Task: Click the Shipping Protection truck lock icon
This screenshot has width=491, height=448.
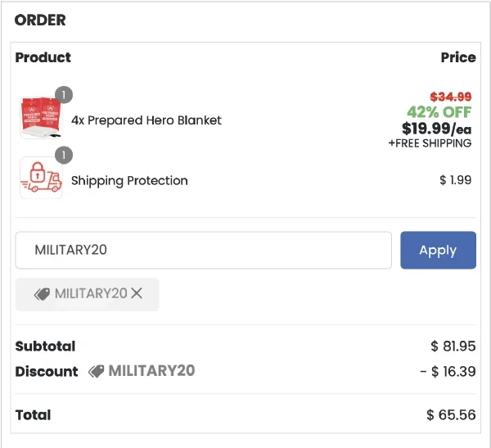Action: click(x=41, y=178)
